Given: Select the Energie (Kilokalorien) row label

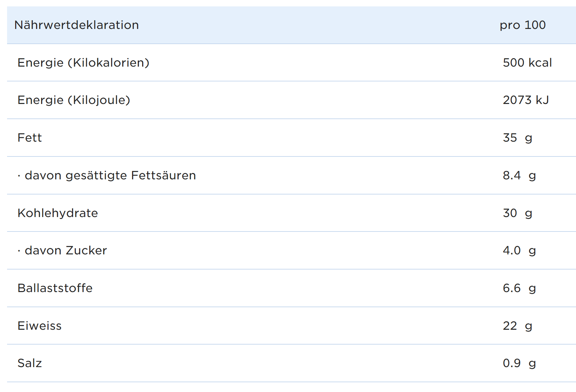Looking at the screenshot, I should [x=83, y=63].
